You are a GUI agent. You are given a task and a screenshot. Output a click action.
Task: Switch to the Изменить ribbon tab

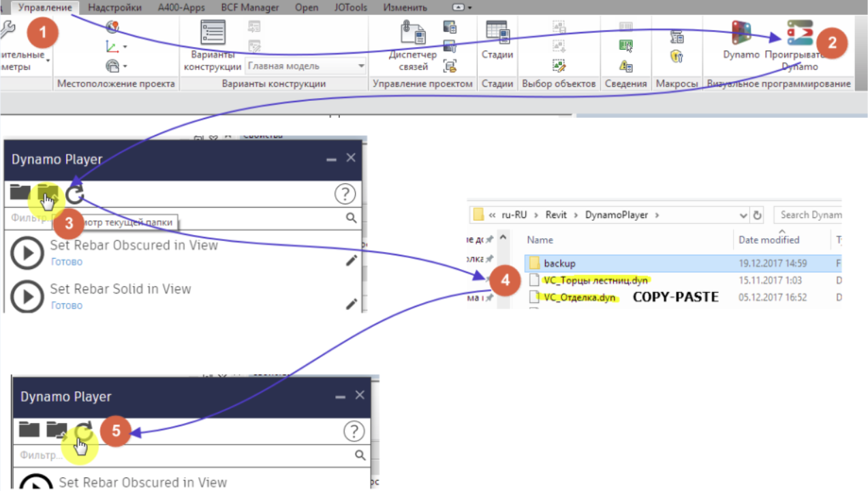pyautogui.click(x=405, y=7)
